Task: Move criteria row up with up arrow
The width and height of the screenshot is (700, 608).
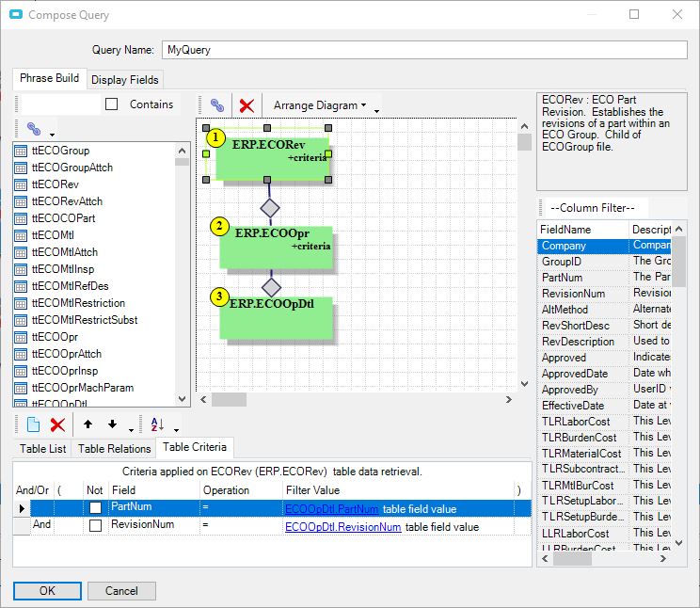Action: 87,424
